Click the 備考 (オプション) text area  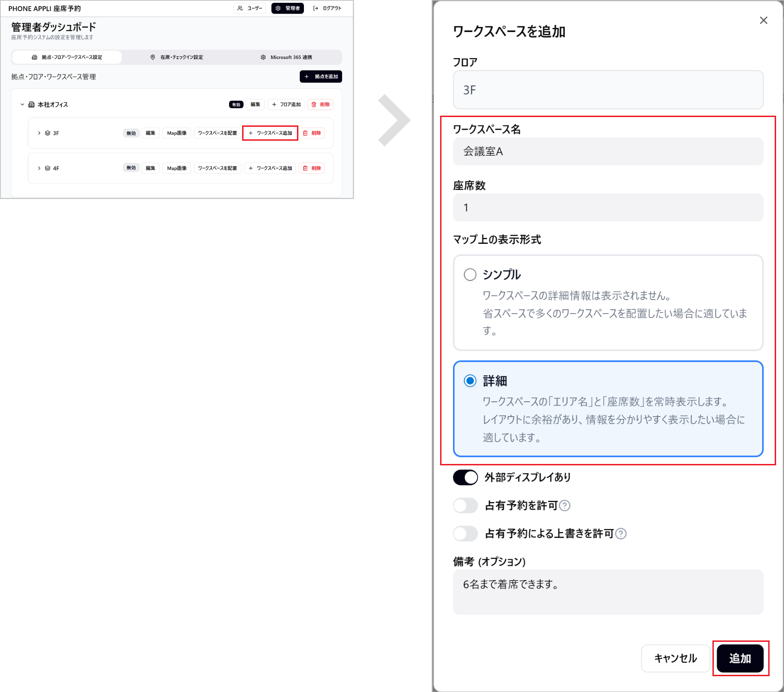[x=608, y=592]
